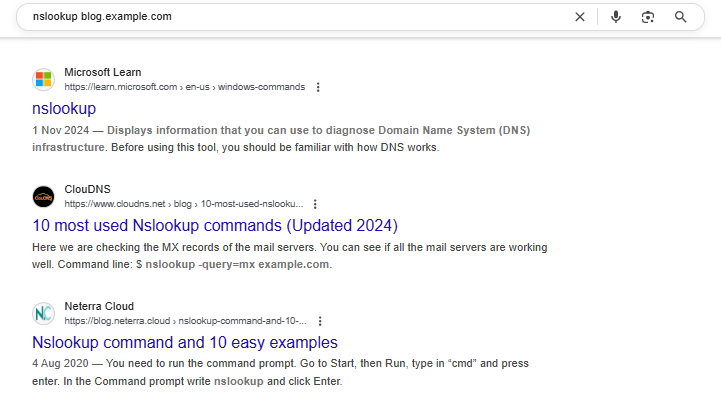The width and height of the screenshot is (721, 411).
Task: Open the "nslookup" Microsoft Learn result
Action: pyautogui.click(x=64, y=108)
